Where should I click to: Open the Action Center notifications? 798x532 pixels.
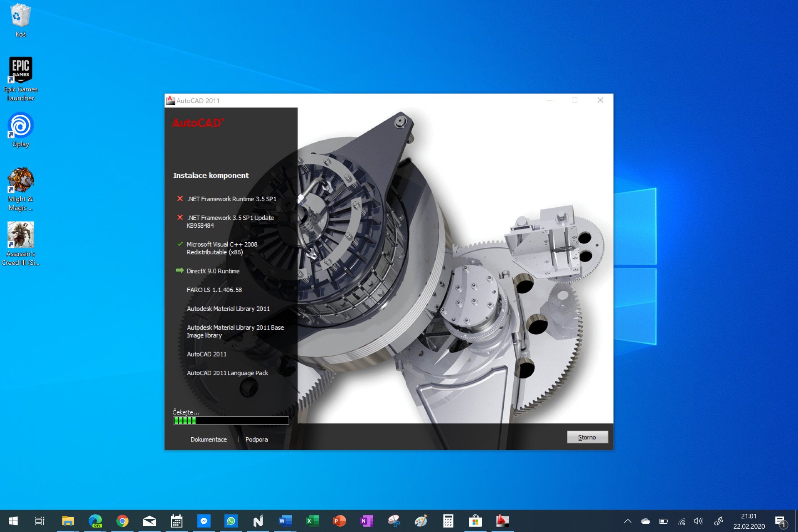pyautogui.click(x=781, y=521)
